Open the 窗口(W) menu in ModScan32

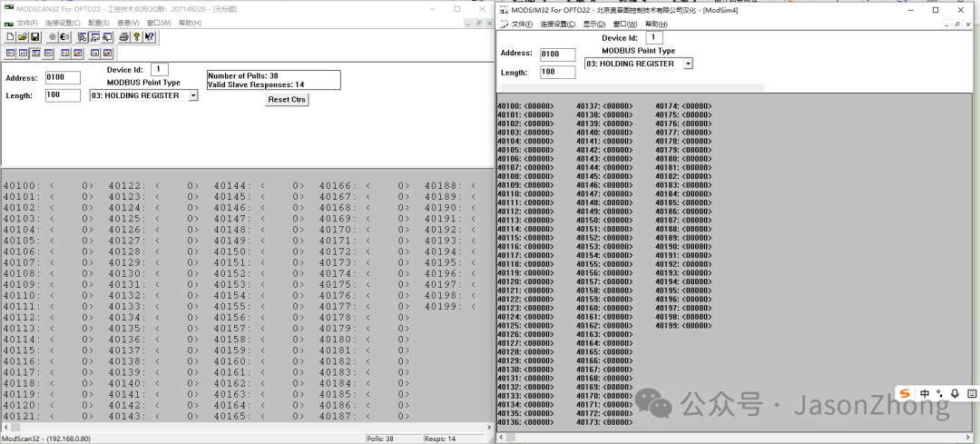pos(159,23)
